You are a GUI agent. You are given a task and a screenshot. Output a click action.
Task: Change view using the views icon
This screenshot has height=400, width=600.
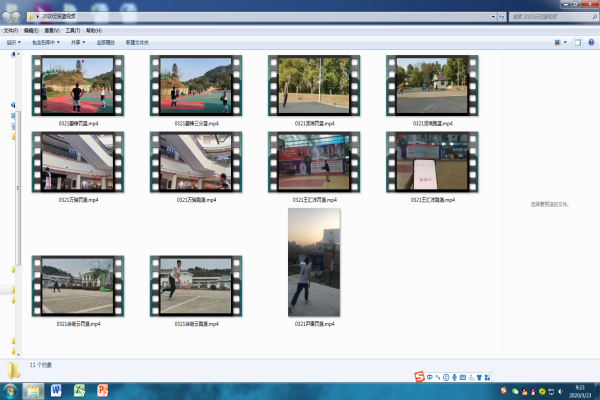coord(558,42)
